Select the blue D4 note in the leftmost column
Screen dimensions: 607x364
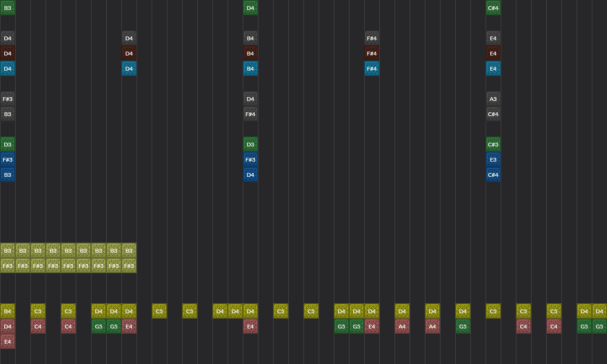tap(8, 68)
